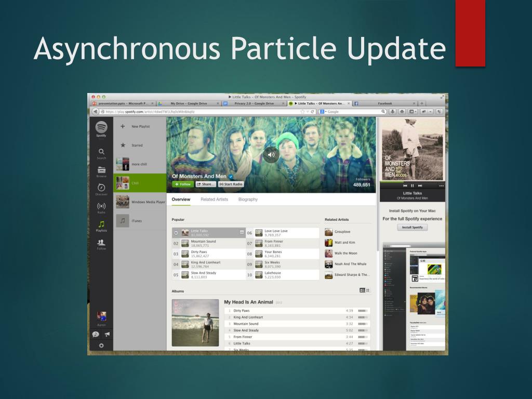Select the Chill playlist
The height and width of the screenshot is (399, 532).
tap(139, 183)
